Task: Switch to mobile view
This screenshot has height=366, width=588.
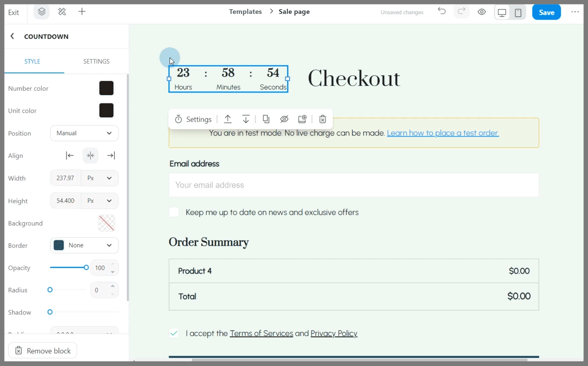Action: click(x=518, y=13)
